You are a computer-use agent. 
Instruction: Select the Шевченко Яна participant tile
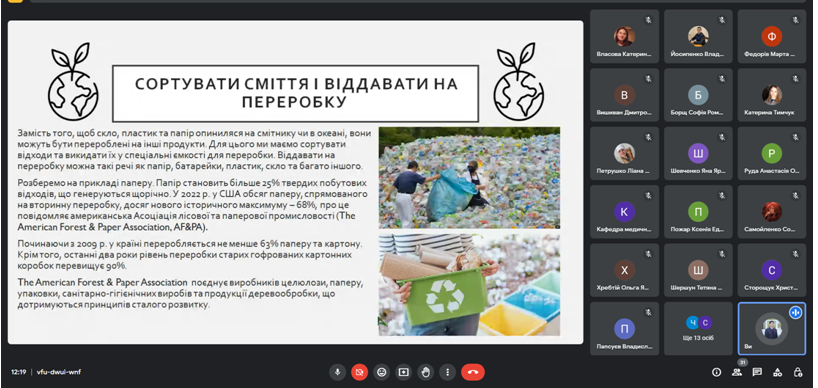tap(698, 153)
